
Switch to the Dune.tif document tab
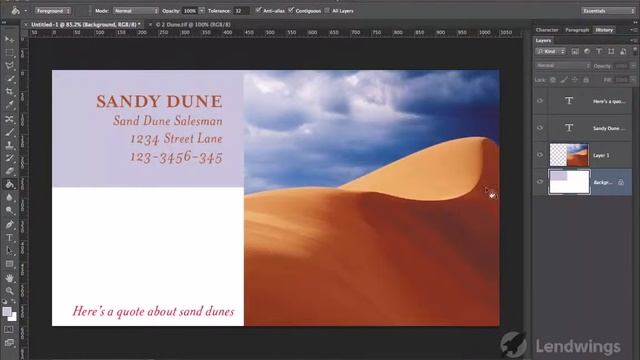193,24
